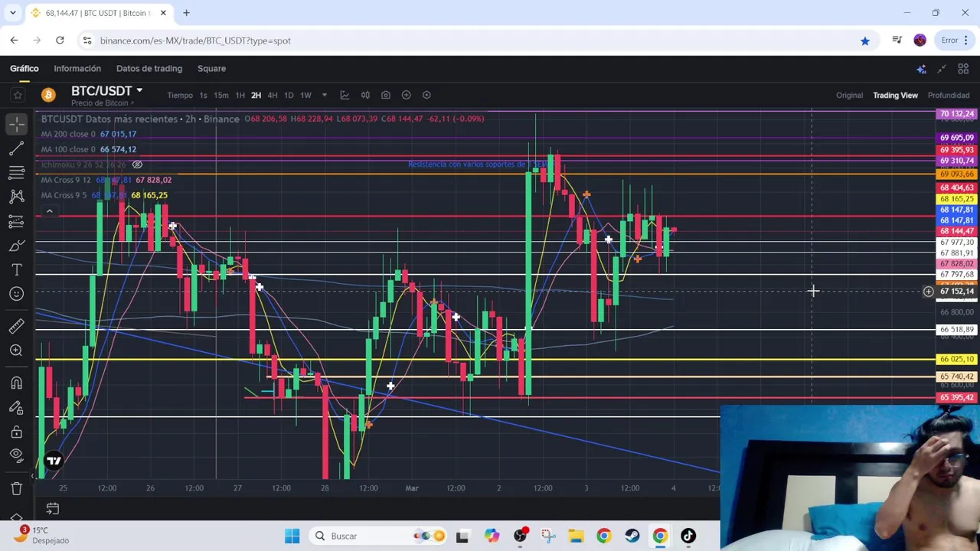Select the 1s time interval
980x551 pixels.
click(203, 96)
